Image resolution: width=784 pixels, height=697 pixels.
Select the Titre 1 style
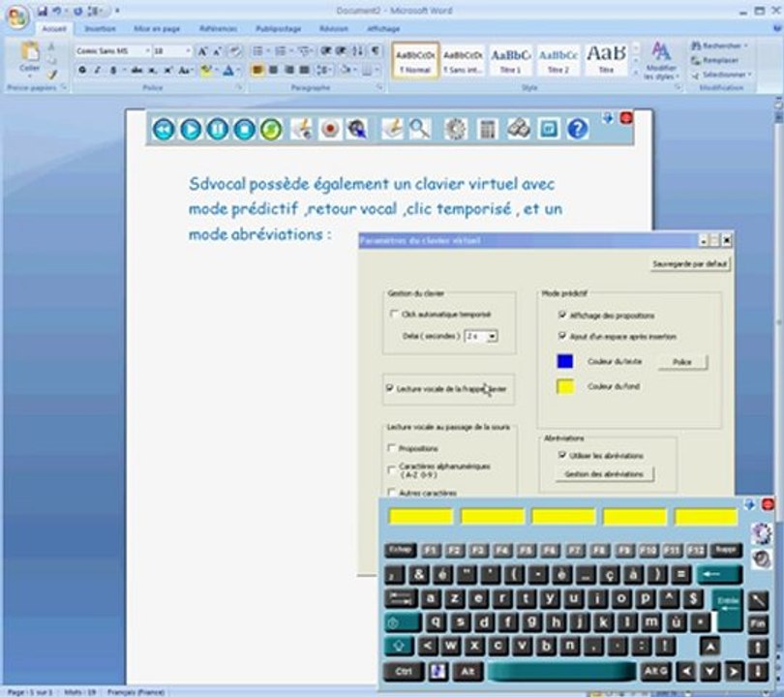[510, 60]
